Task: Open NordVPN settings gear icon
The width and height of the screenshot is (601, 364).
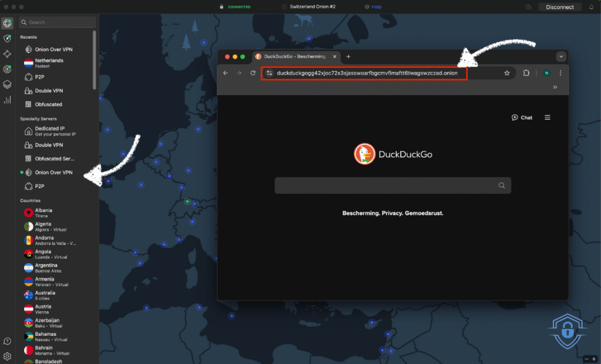Action: click(x=7, y=356)
